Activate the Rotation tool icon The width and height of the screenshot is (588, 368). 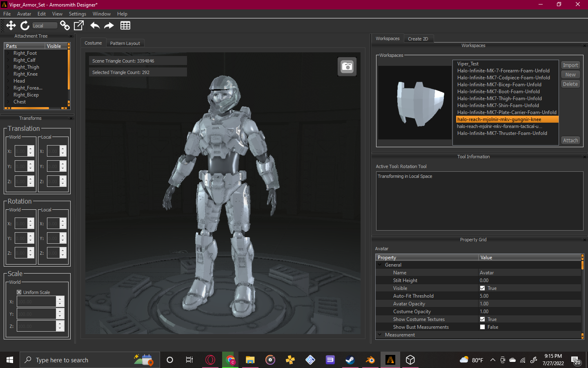click(25, 25)
